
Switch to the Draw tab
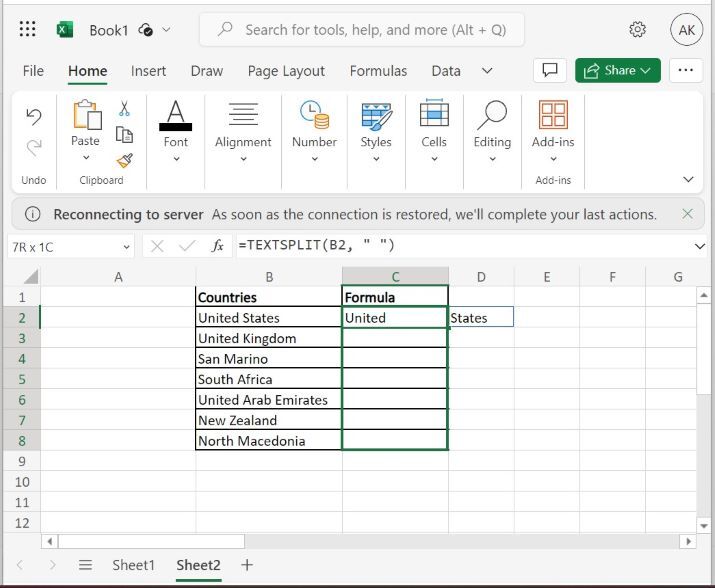(x=207, y=71)
